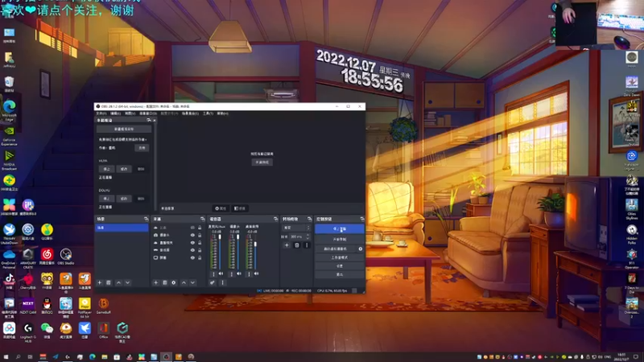
Task: Open source properties gear in Sources toolbar
Action: [x=174, y=282]
